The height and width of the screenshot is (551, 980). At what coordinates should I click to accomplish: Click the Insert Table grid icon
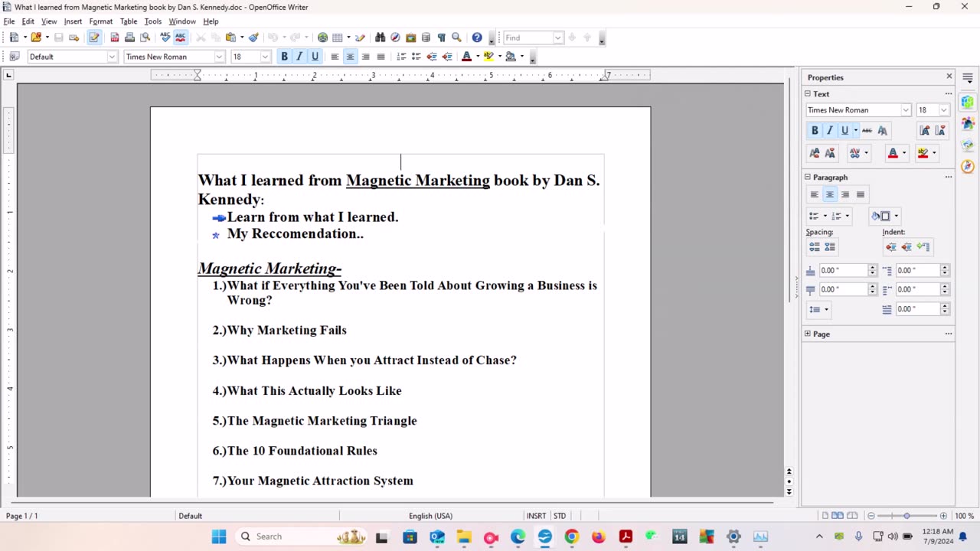[x=337, y=37]
